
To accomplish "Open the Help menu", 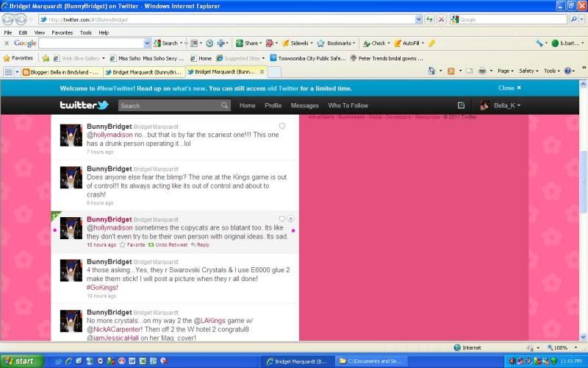I will (x=104, y=32).
